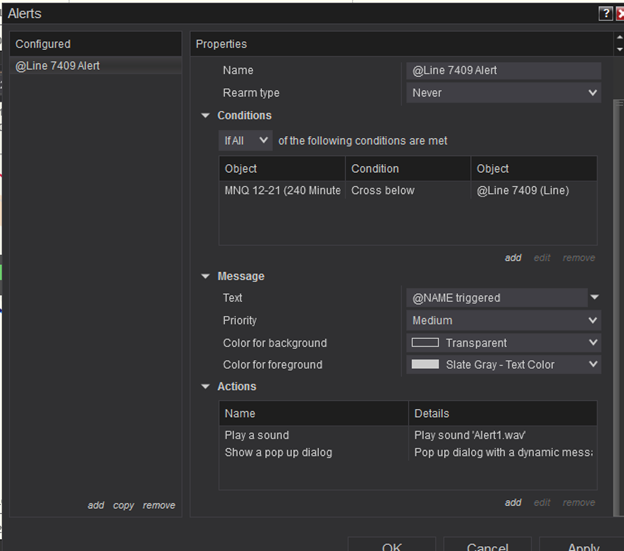Click add under Configured alerts list

[x=96, y=506]
